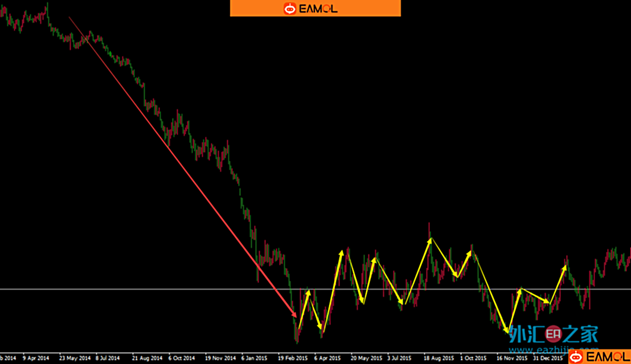Click the EAMOL logo in bottom-right corner
Image resolution: width=631 pixels, height=364 pixels.
pos(599,357)
